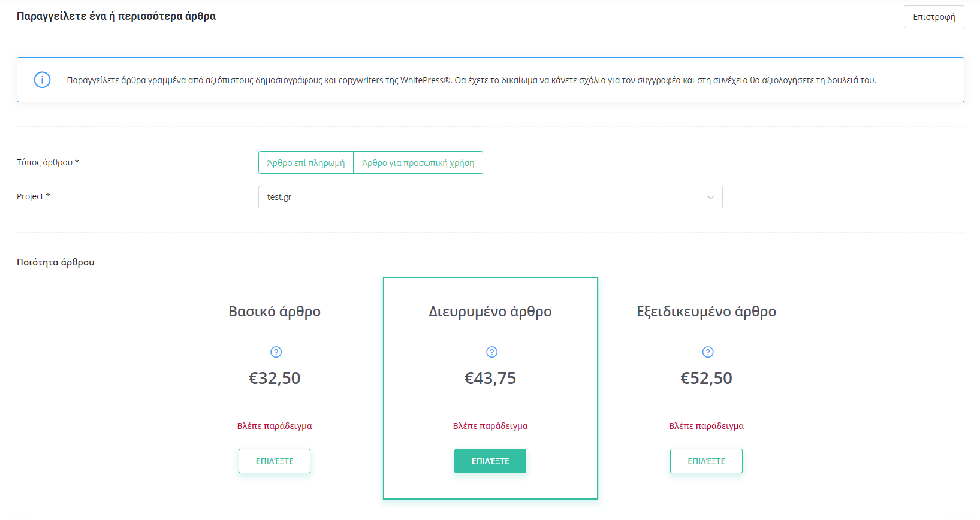This screenshot has width=980, height=520.
Task: Open Βλέπε παράδειγμα link for the €43,75 article
Action: pyautogui.click(x=490, y=426)
